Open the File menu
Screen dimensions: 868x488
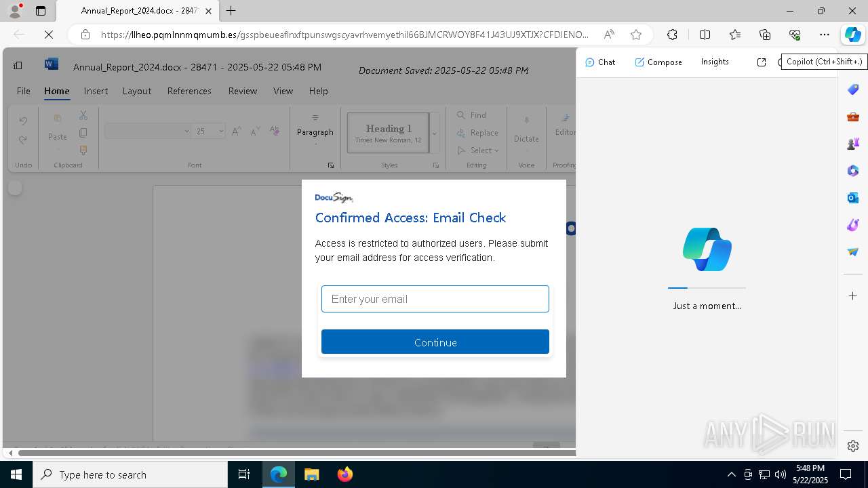tap(24, 91)
